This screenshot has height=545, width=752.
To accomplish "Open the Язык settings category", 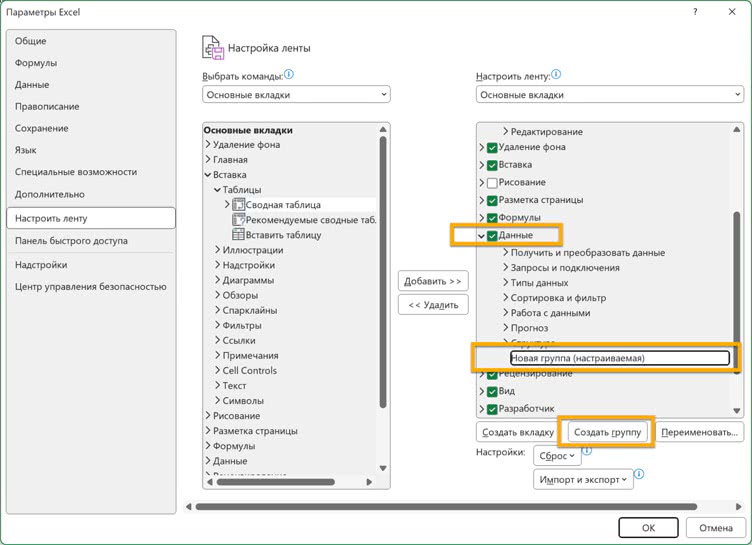I will [91, 150].
